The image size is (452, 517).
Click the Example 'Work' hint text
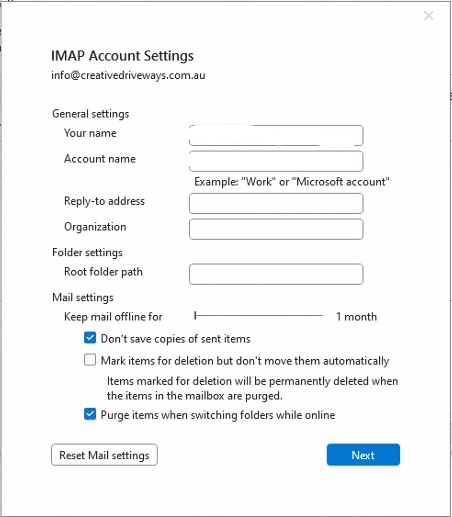click(292, 182)
